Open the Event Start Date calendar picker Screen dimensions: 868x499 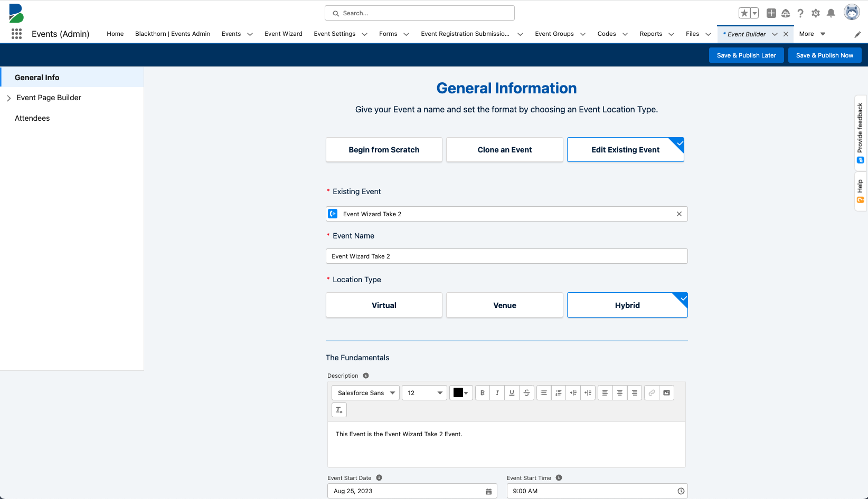(488, 492)
